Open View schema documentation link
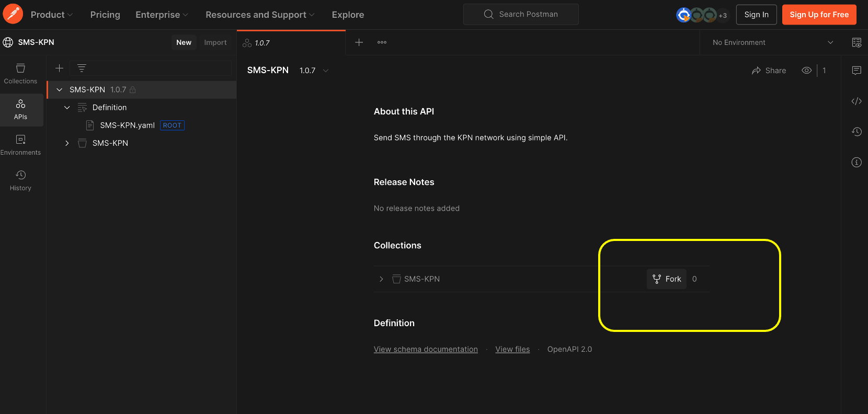The image size is (868, 414). click(426, 349)
